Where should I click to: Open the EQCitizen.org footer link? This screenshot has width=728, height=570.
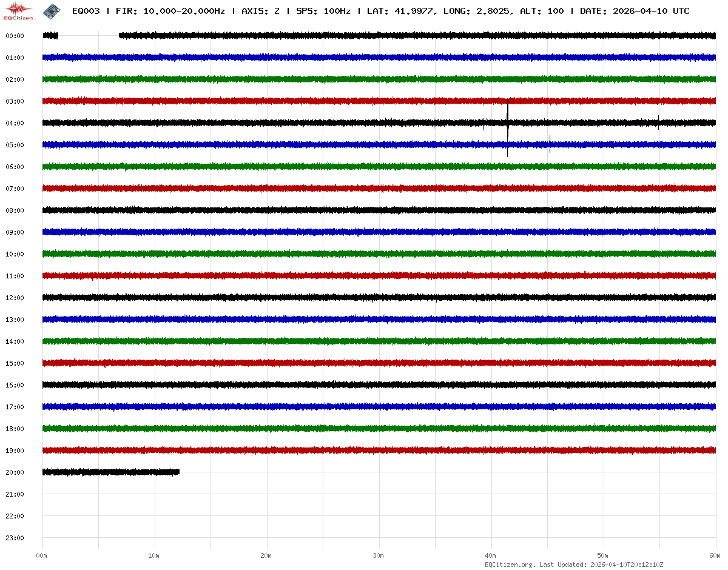[x=510, y=565]
